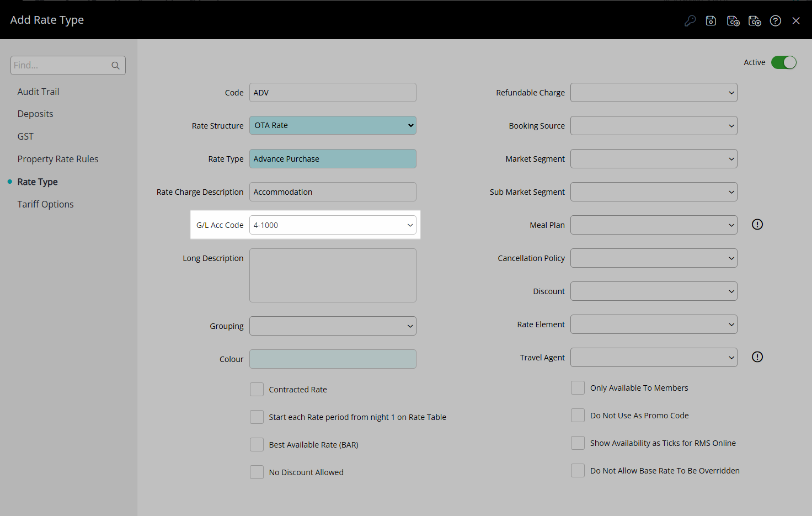Viewport: 812px width, 516px height.
Task: Click into the Long Description text area
Action: pos(333,275)
